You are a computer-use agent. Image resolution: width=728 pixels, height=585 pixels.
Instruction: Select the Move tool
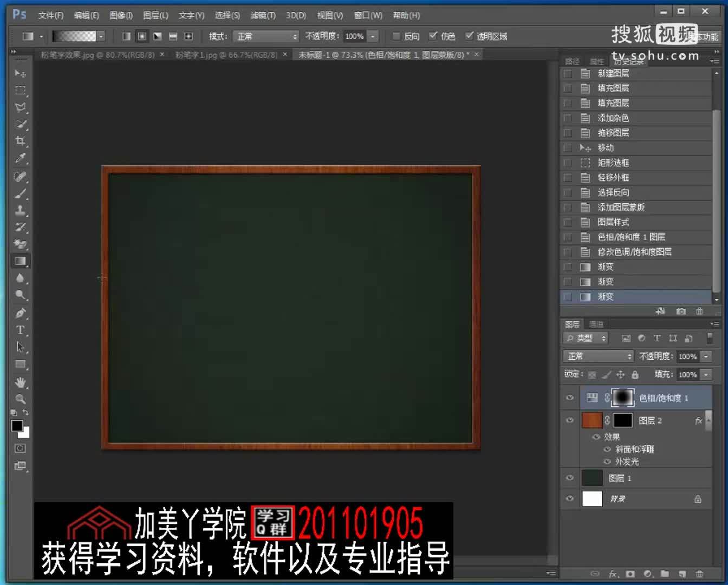21,73
